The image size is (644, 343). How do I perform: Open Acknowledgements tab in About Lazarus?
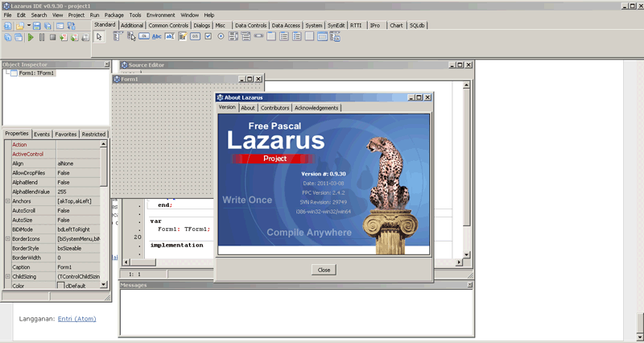(316, 108)
